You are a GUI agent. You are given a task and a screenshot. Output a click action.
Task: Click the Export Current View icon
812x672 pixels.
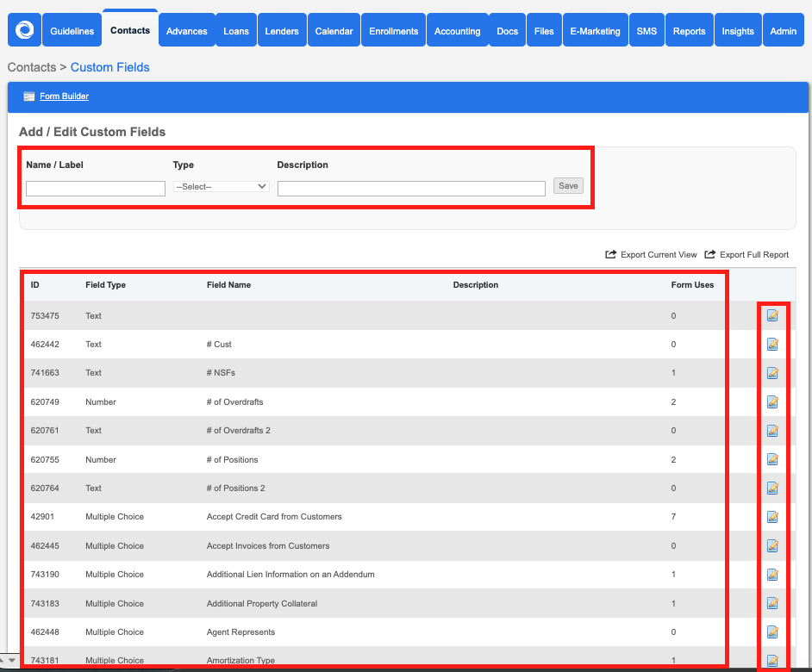(611, 254)
